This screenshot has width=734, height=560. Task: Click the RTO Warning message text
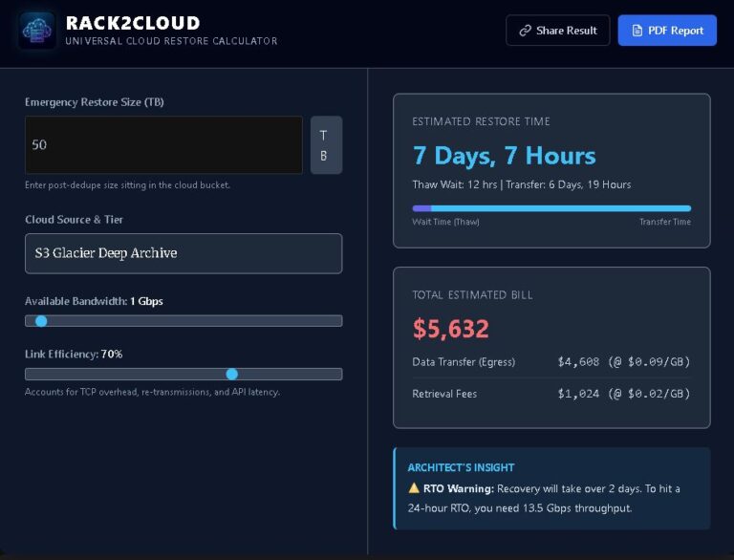tap(544, 498)
